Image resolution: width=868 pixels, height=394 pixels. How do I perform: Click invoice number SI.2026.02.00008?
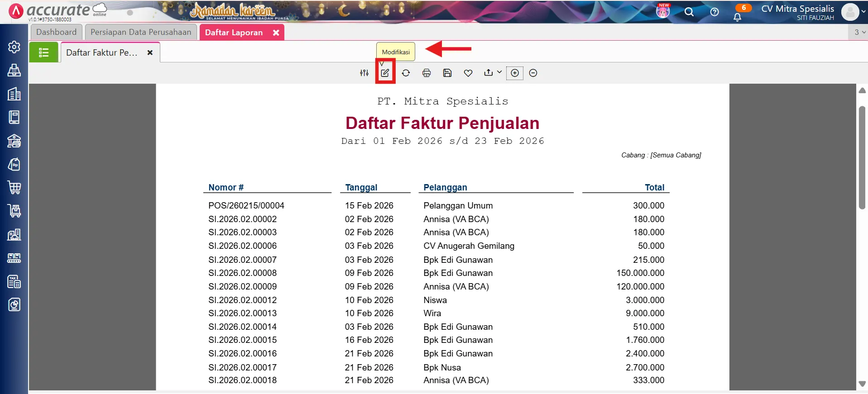click(243, 273)
